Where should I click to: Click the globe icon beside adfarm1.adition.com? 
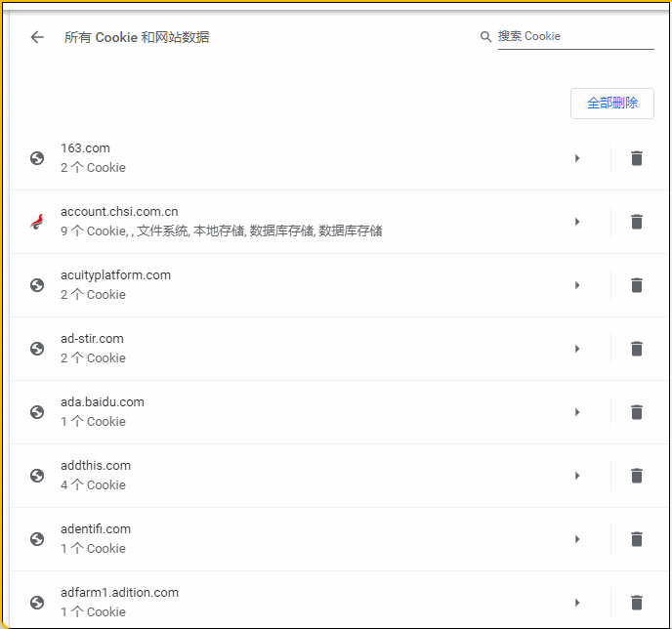pyautogui.click(x=37, y=602)
